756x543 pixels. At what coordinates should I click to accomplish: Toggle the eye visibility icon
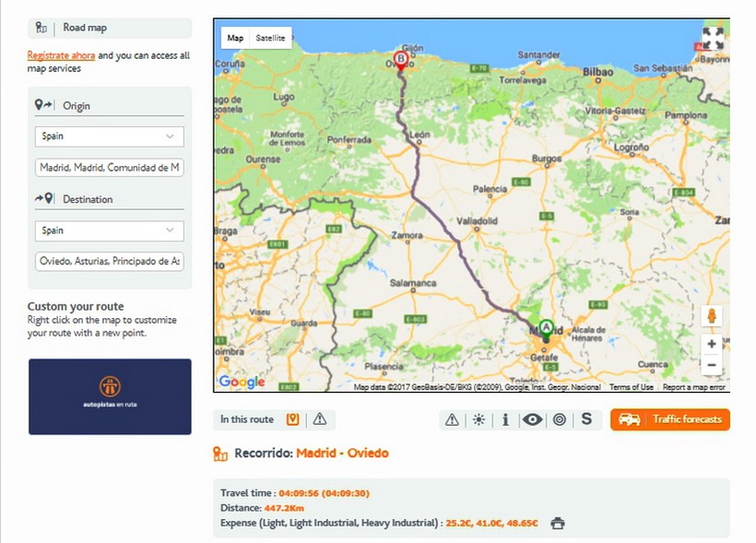(532, 419)
